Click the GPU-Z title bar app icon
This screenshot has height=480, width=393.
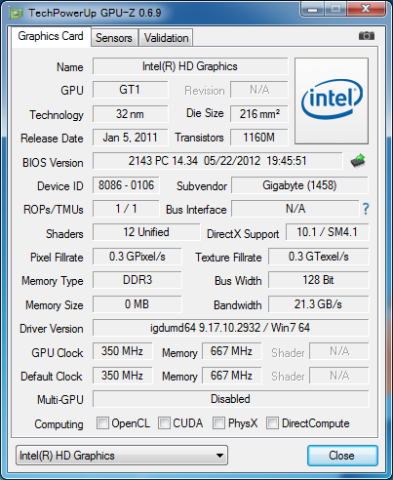(x=16, y=14)
